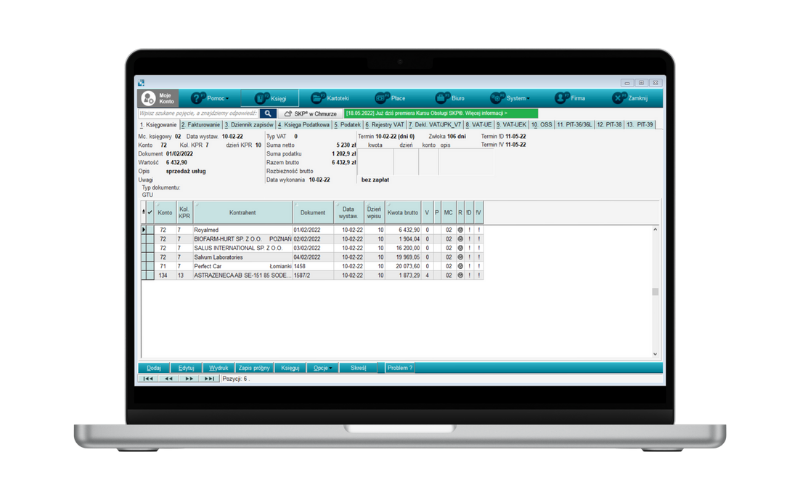This screenshot has width=800, height=500.
Task: Select document cell 1587/2
Action: pos(313,276)
